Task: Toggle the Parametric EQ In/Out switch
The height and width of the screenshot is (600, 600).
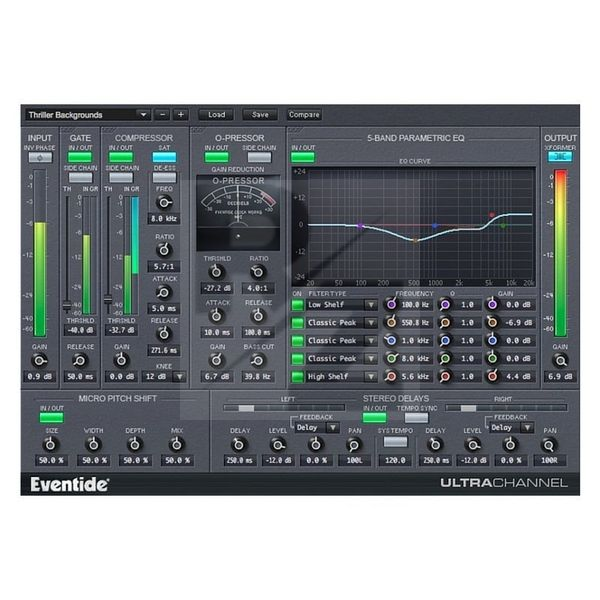Action: 303,157
